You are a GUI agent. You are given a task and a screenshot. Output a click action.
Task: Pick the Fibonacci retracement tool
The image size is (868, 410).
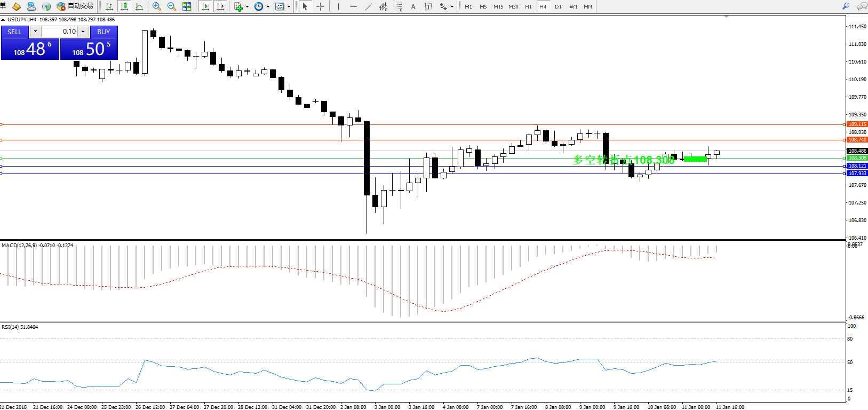point(398,6)
